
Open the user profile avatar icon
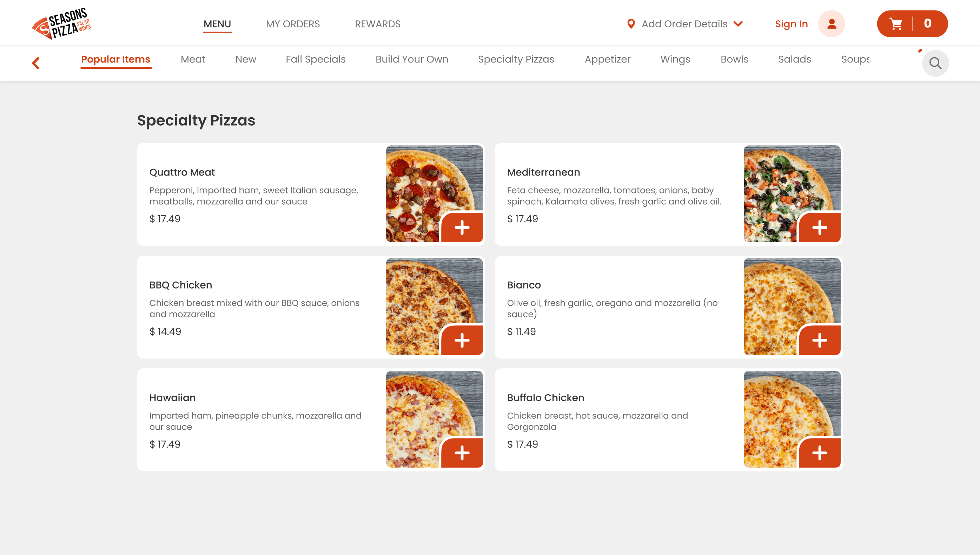click(x=832, y=24)
